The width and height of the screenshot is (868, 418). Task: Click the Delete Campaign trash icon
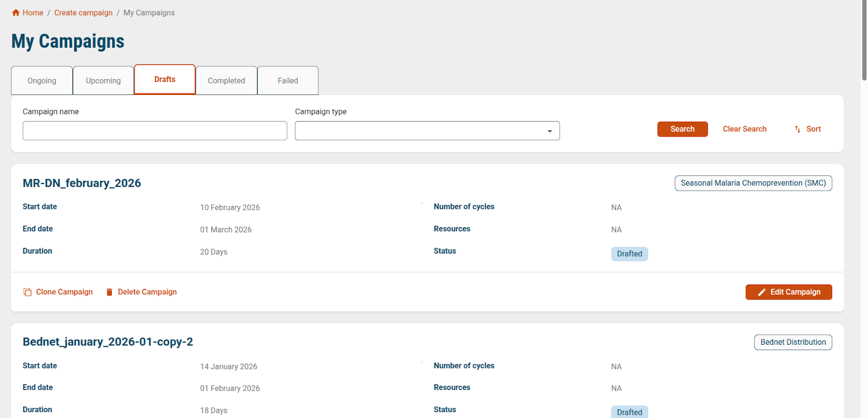109,292
